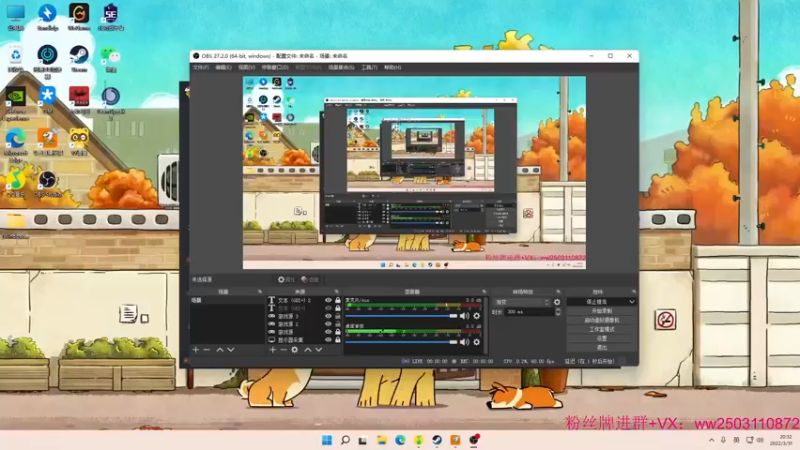The width and height of the screenshot is (800, 450).
Task: Mute the 麦克风/Aux speaker icon
Action: (x=464, y=316)
